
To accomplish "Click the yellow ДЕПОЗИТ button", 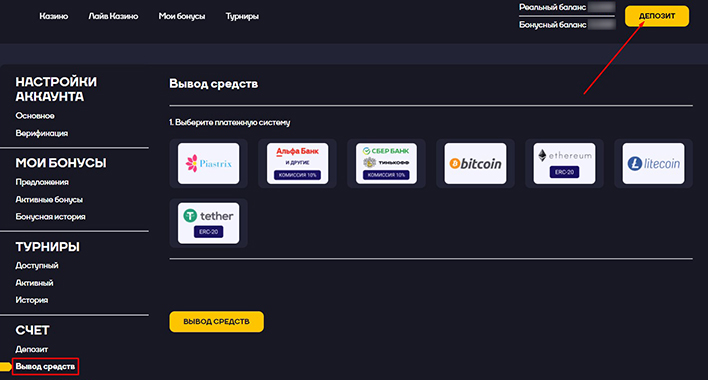I will point(657,16).
